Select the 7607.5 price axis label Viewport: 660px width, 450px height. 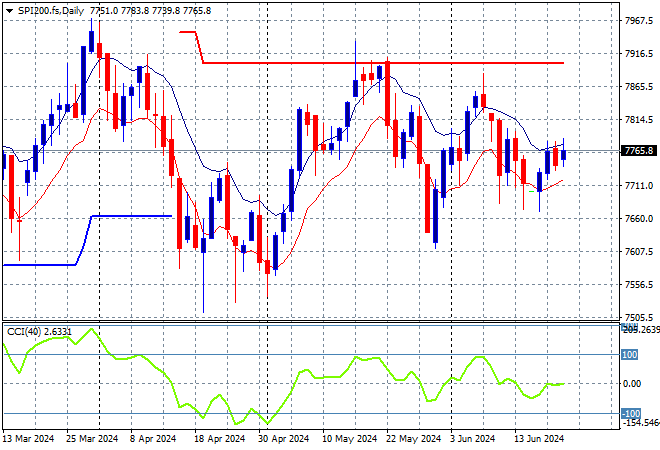639,251
